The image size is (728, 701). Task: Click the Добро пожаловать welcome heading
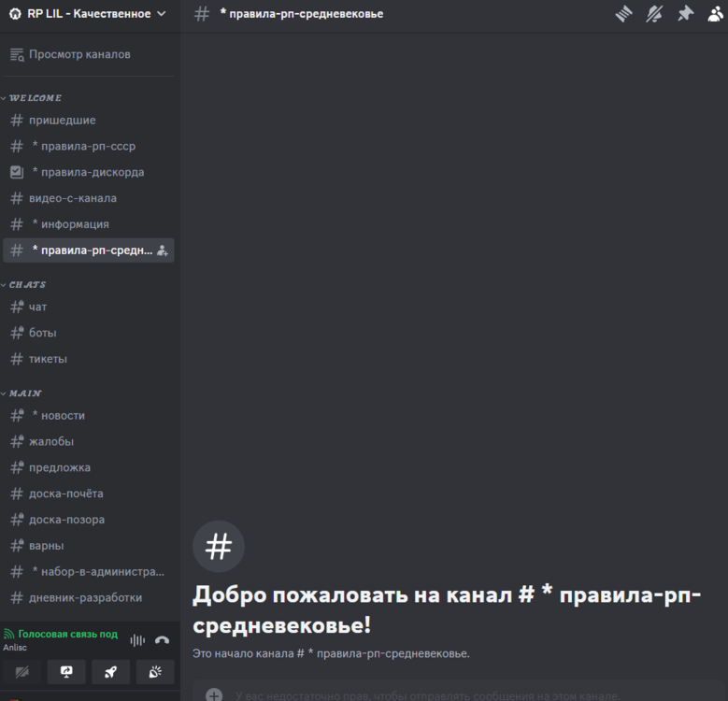pyautogui.click(x=447, y=609)
